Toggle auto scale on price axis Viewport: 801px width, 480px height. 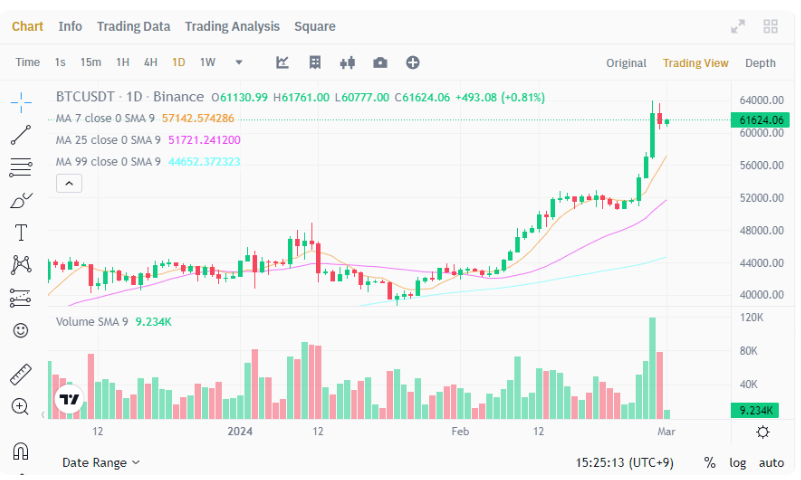click(771, 463)
